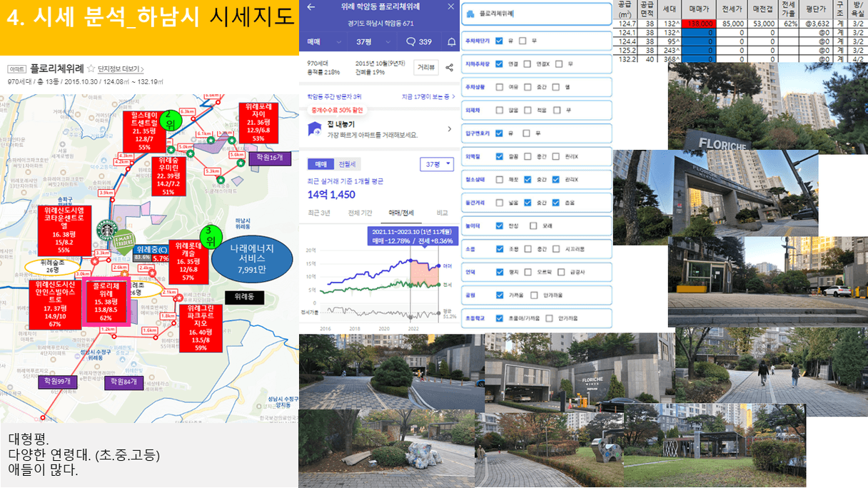The height and width of the screenshot is (488, 868).
Task: Switch to the 최근 3년 tab
Action: coord(319,213)
